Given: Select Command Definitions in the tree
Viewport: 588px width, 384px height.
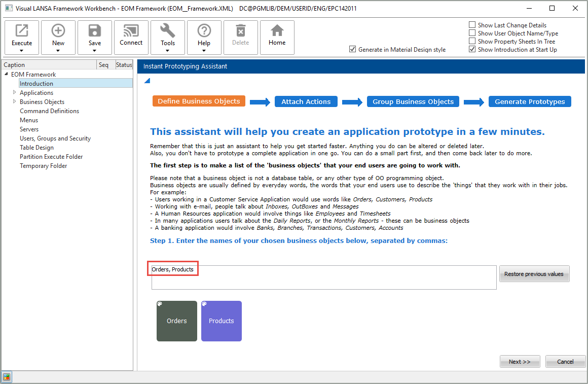Looking at the screenshot, I should pyautogui.click(x=50, y=111).
